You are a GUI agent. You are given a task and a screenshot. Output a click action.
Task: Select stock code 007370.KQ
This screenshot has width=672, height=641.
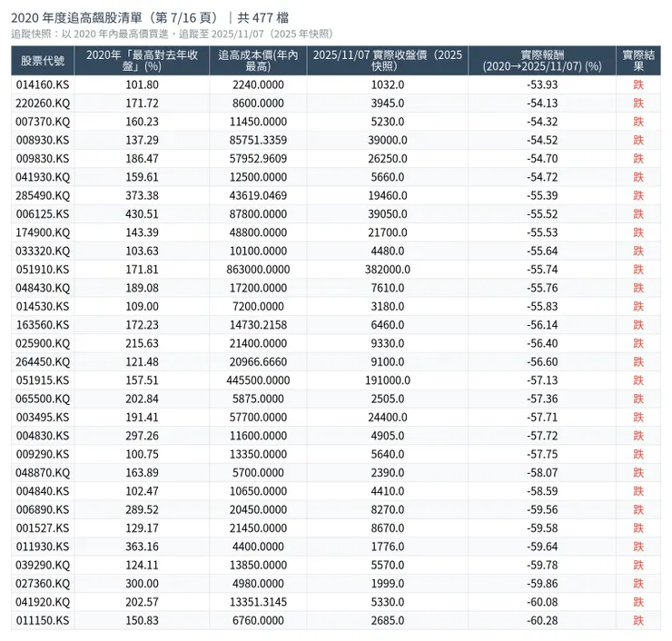tap(43, 122)
